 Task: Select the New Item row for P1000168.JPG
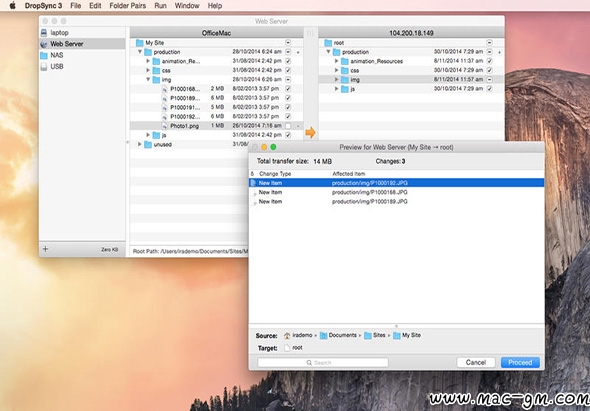pos(397,192)
